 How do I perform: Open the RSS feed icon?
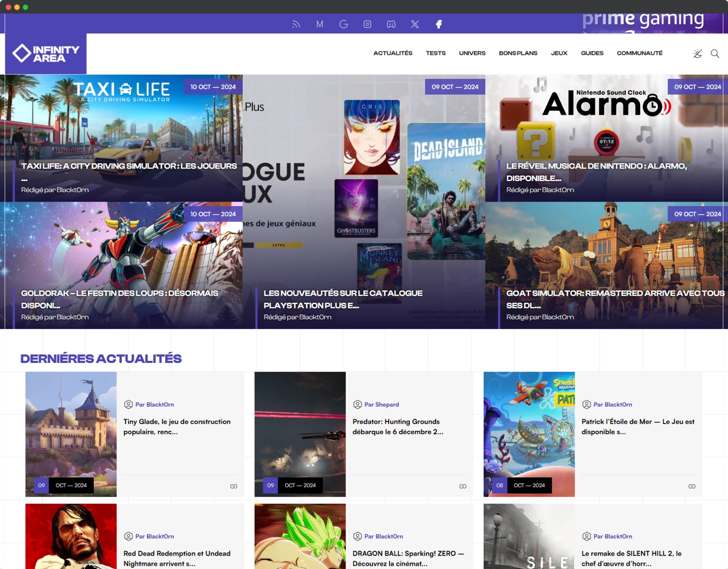pyautogui.click(x=296, y=24)
